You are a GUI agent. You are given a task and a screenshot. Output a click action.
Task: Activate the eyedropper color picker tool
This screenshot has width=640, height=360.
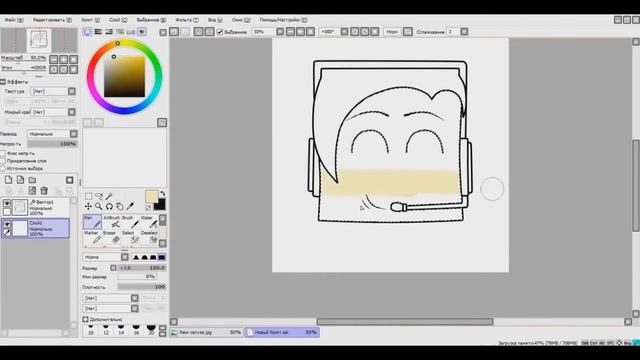tap(130, 207)
